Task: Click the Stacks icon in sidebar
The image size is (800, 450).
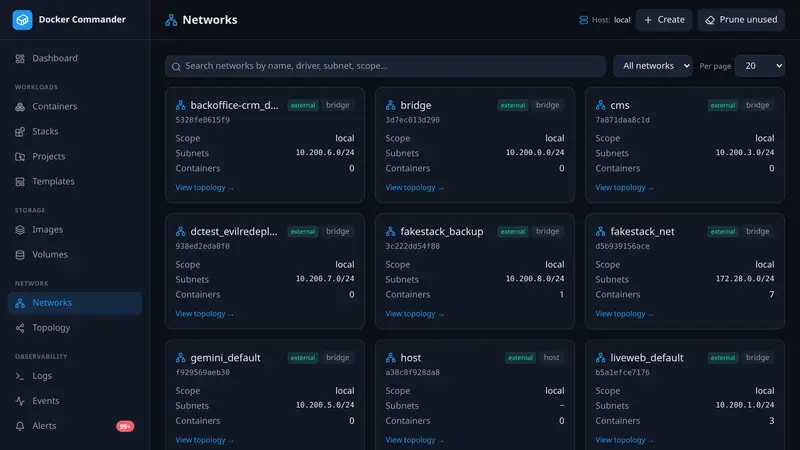Action: [x=20, y=132]
